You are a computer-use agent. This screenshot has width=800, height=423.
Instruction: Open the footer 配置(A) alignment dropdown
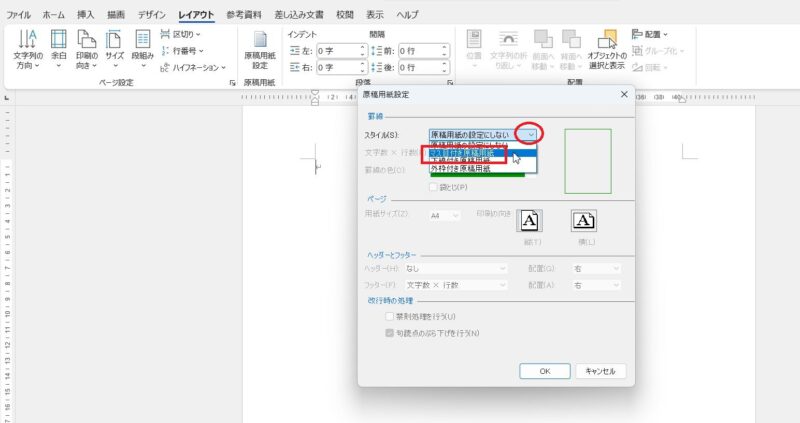click(596, 285)
